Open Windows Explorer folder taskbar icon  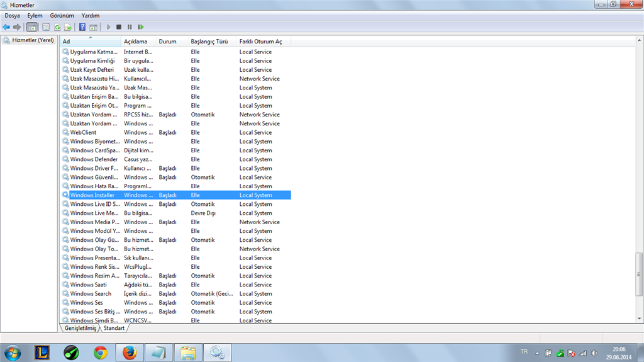point(188,353)
